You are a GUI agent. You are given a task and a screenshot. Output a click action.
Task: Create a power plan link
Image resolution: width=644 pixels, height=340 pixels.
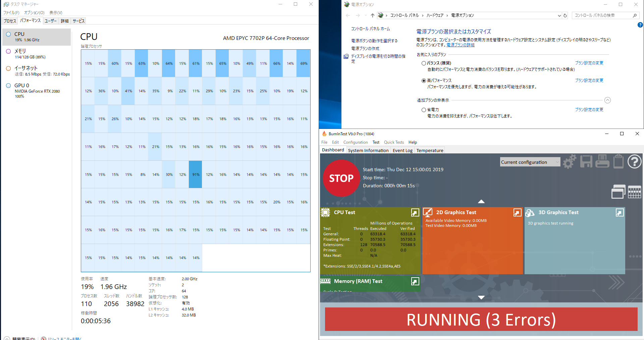point(365,49)
